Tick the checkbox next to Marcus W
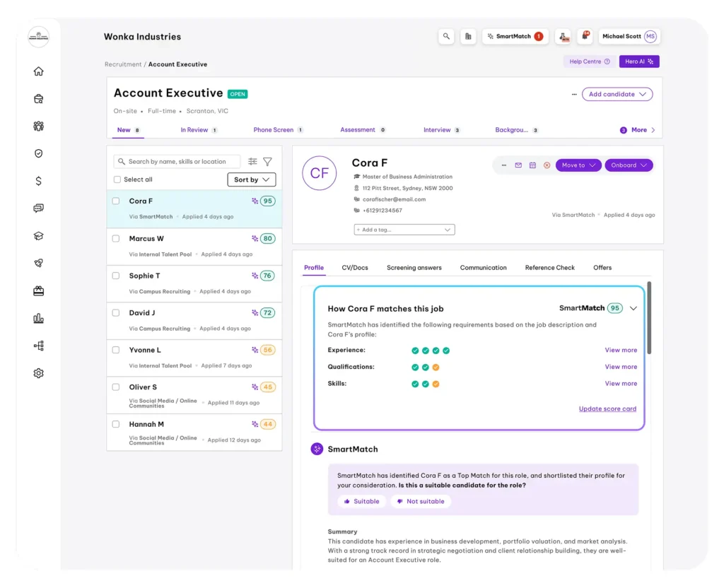The height and width of the screenshot is (588, 724). 117,238
